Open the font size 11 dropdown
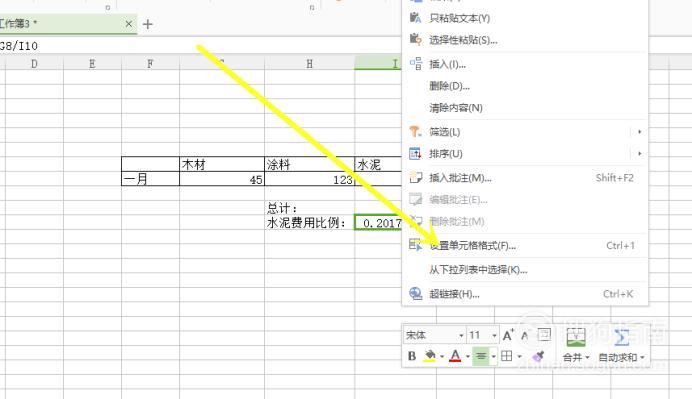The height and width of the screenshot is (399, 692). [494, 335]
